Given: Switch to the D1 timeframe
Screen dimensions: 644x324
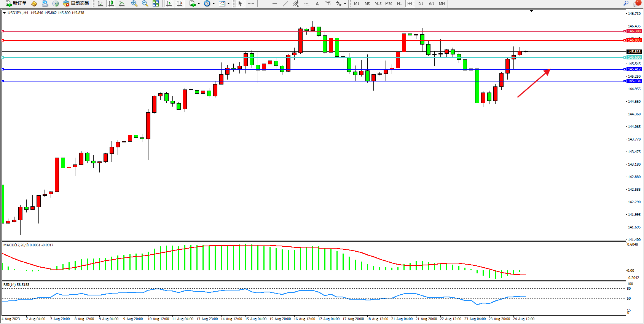Looking at the screenshot, I should tap(421, 3).
